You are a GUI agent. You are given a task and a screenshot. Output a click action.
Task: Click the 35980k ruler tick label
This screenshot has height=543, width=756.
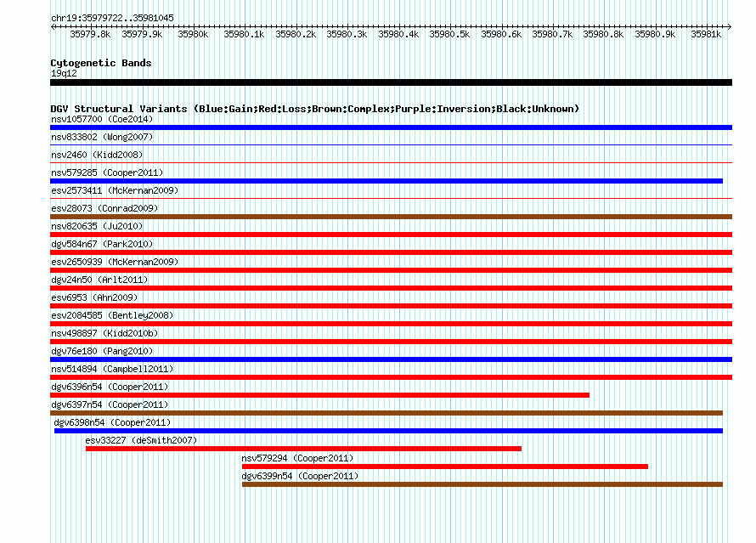pyautogui.click(x=193, y=34)
